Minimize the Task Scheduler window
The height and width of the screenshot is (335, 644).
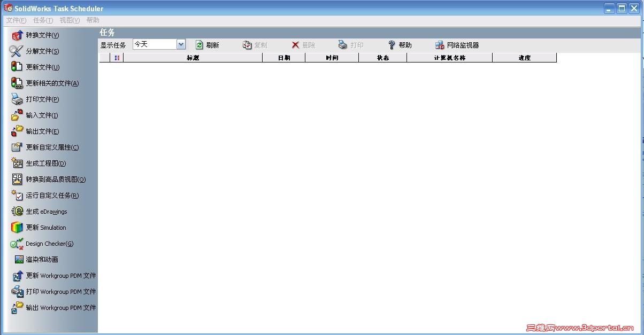click(x=610, y=8)
